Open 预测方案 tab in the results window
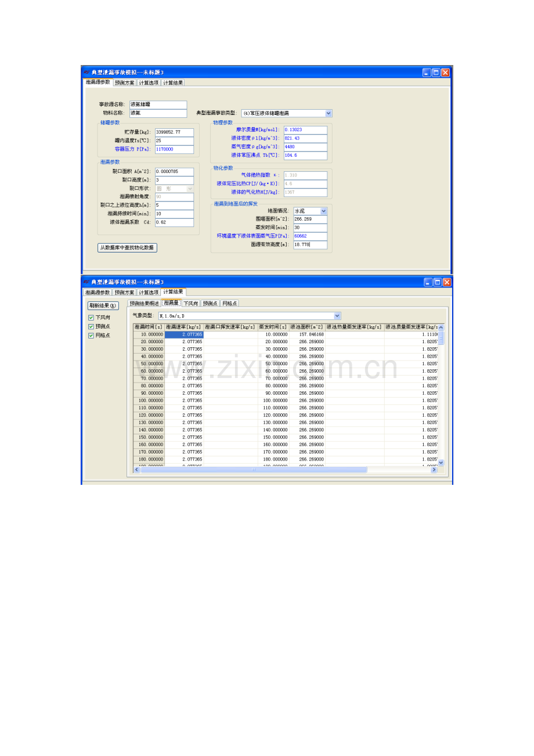 (x=124, y=293)
